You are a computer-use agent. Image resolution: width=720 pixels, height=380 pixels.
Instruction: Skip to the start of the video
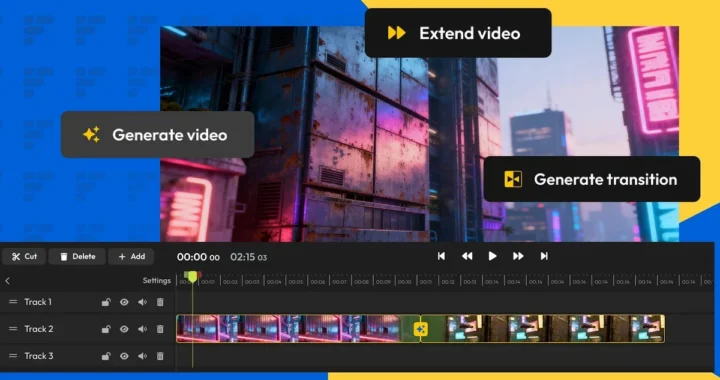(441, 256)
